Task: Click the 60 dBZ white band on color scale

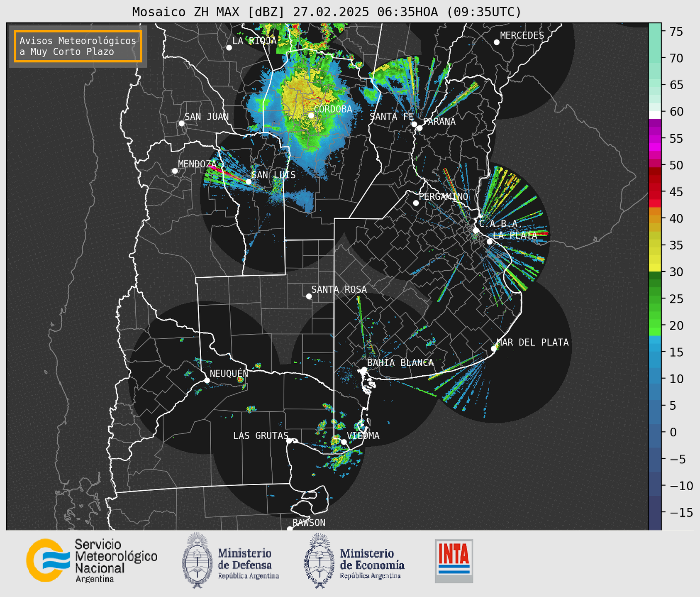Action: click(x=654, y=115)
